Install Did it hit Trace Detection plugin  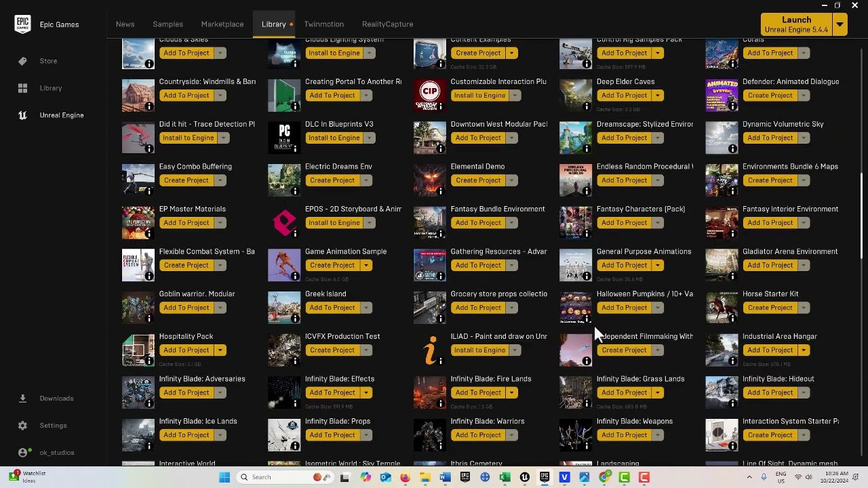pyautogui.click(x=189, y=138)
